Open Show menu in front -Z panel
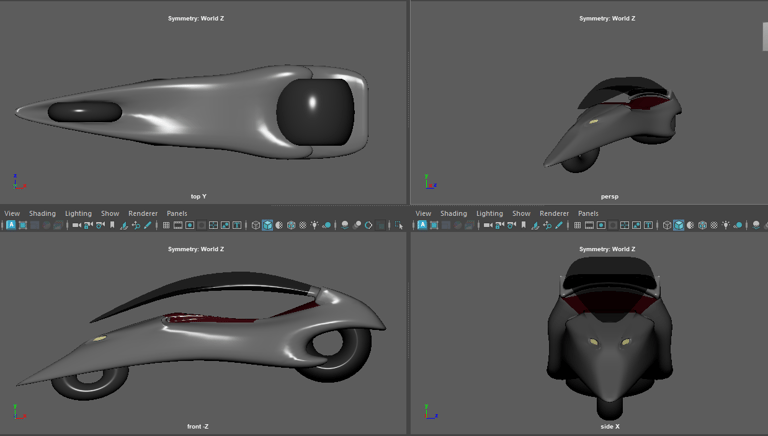Image resolution: width=768 pixels, height=436 pixels. click(x=110, y=214)
